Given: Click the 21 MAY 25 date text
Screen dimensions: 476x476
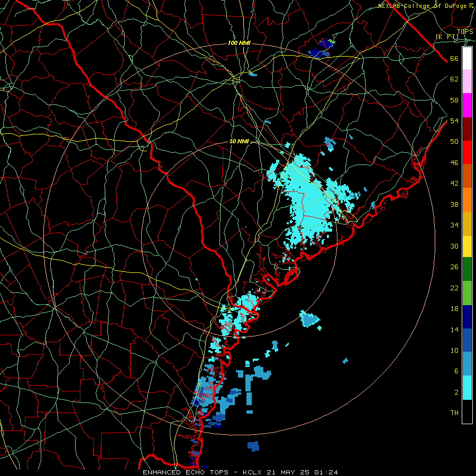Looking at the screenshot, I should tap(288, 472).
